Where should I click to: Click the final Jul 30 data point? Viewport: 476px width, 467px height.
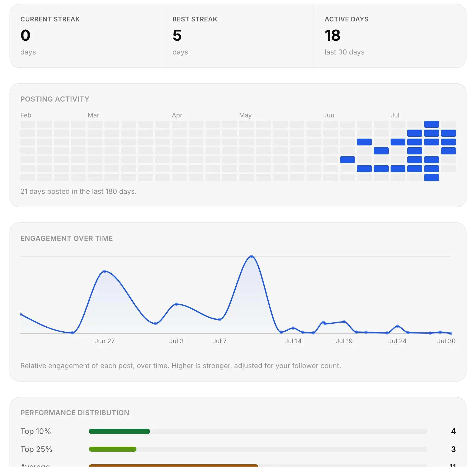(451, 333)
